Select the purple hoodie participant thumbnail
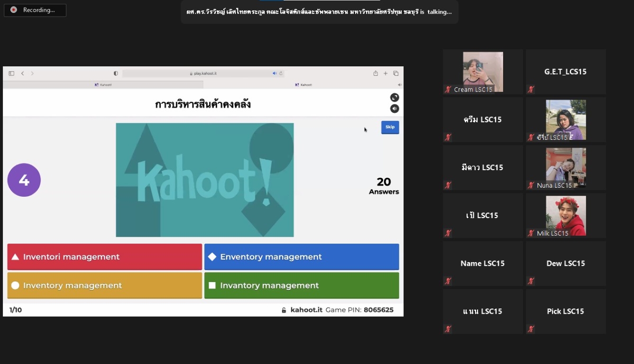The image size is (634, 364). pos(566,119)
